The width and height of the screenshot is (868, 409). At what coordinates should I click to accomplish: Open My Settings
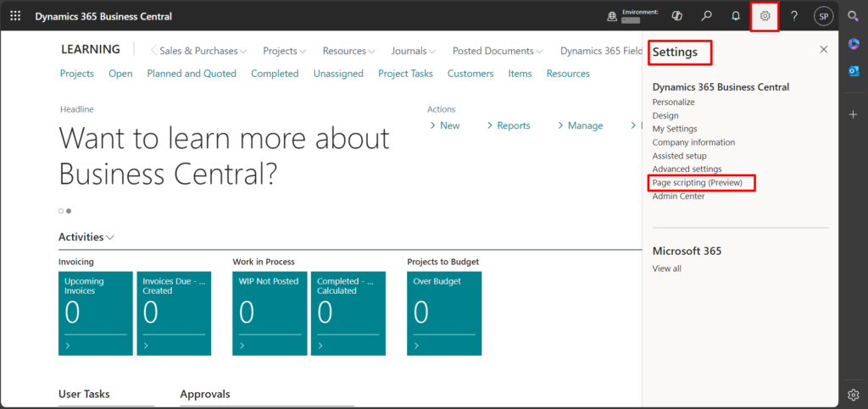(674, 129)
